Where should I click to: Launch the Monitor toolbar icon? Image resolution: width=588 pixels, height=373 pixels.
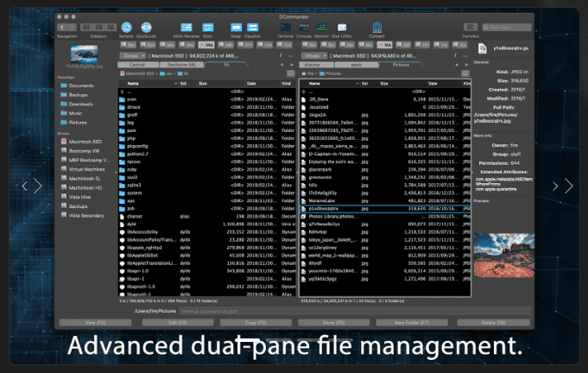pyautogui.click(x=321, y=28)
